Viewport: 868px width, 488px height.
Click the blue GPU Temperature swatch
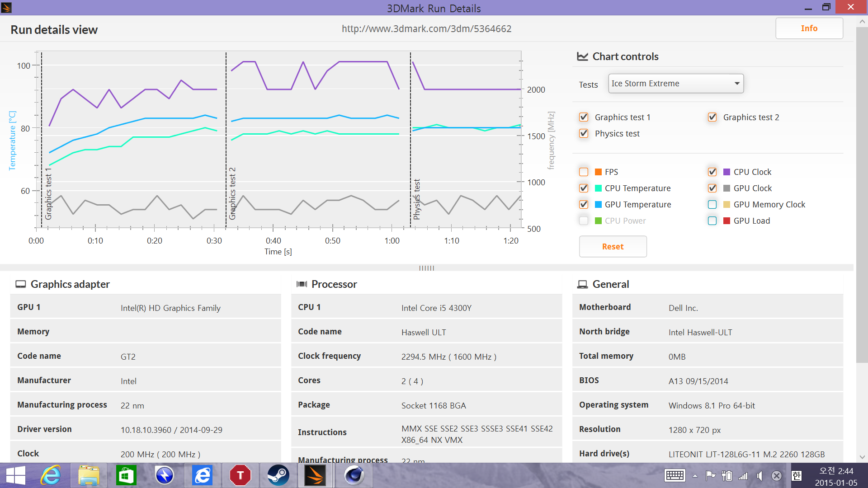click(x=598, y=204)
